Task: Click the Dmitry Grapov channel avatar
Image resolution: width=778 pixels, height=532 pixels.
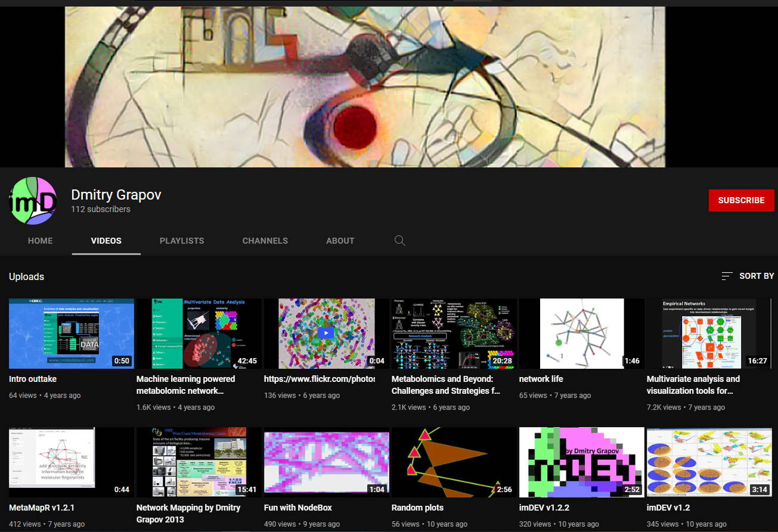Action: [x=33, y=200]
